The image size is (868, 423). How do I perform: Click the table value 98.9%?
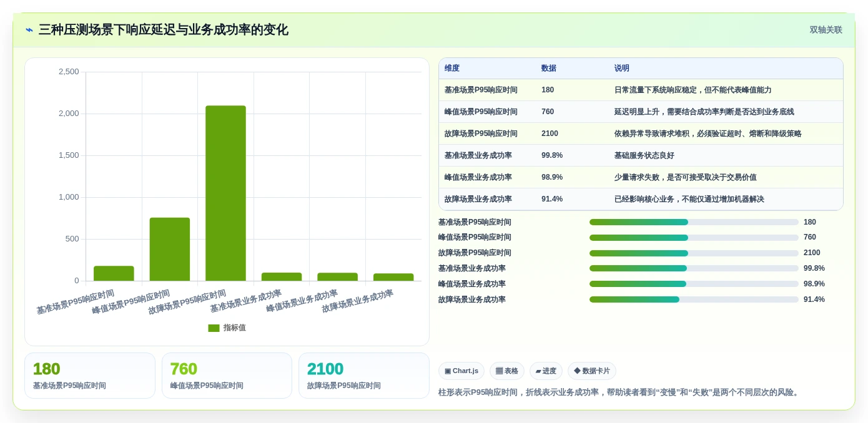(552, 177)
